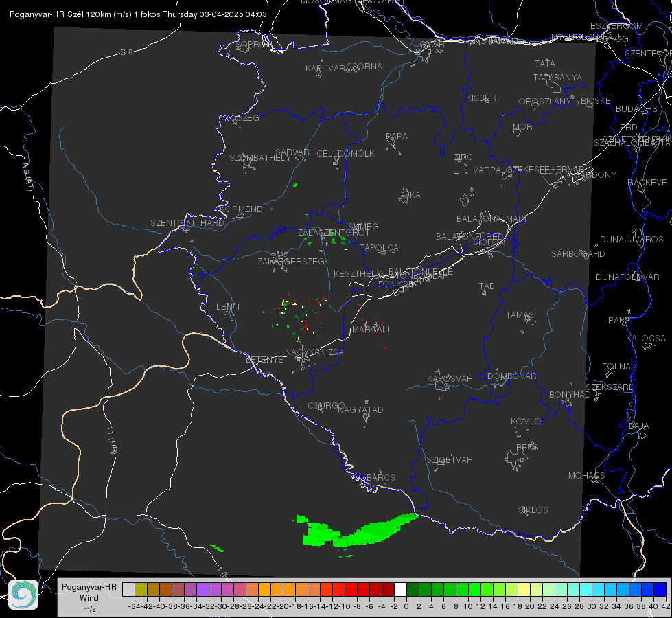Click the MARCALI town label
The width and height of the screenshot is (672, 618).
tap(370, 329)
